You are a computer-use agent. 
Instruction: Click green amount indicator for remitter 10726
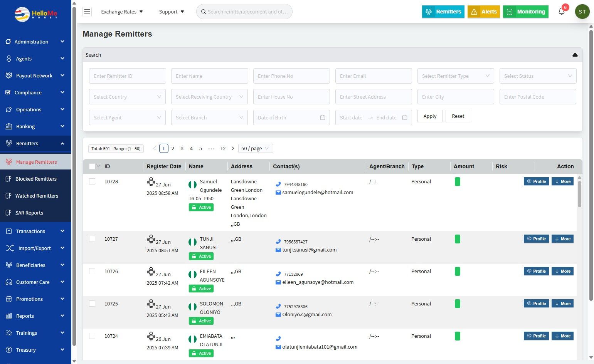pyautogui.click(x=458, y=271)
